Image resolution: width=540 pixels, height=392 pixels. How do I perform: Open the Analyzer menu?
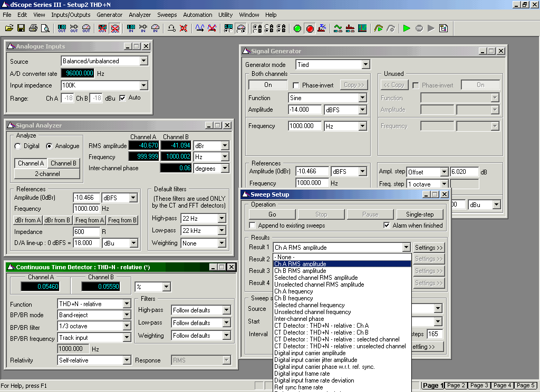coord(139,15)
